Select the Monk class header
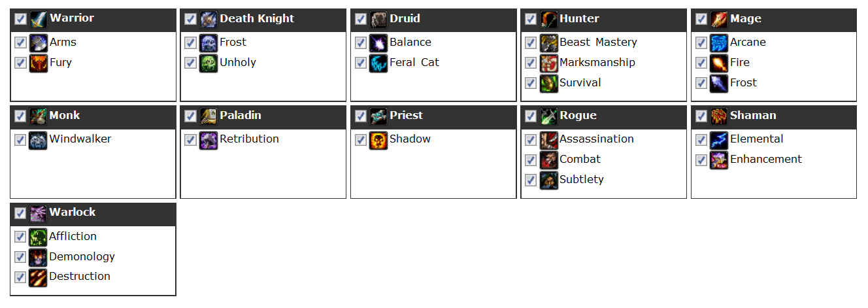 [93, 116]
